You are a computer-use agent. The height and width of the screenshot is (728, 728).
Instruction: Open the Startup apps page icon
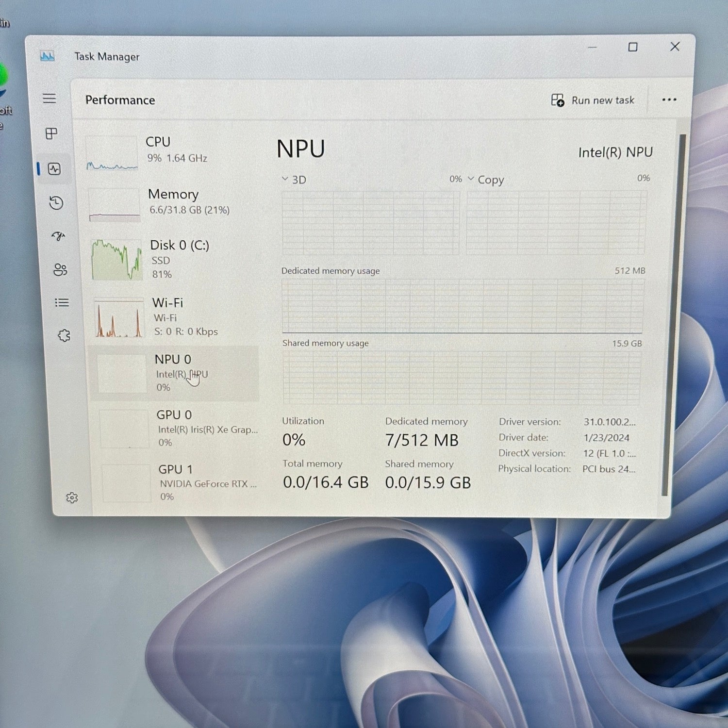click(58, 236)
